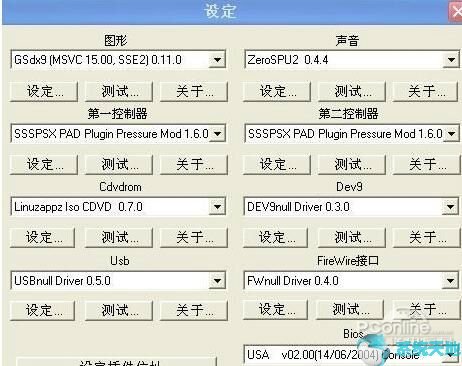This screenshot has width=462, height=366.
Task: Select the ZeroSPU2 0.4.4 combo field
Action: (352, 60)
